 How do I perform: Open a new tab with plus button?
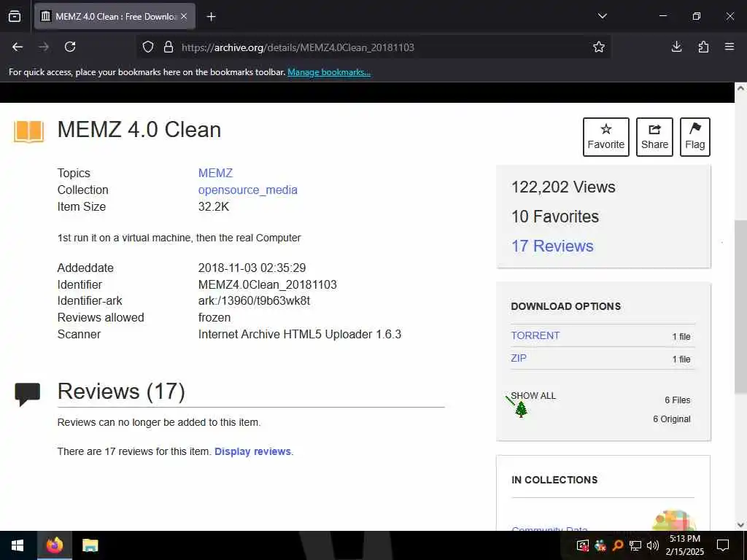[x=211, y=17]
